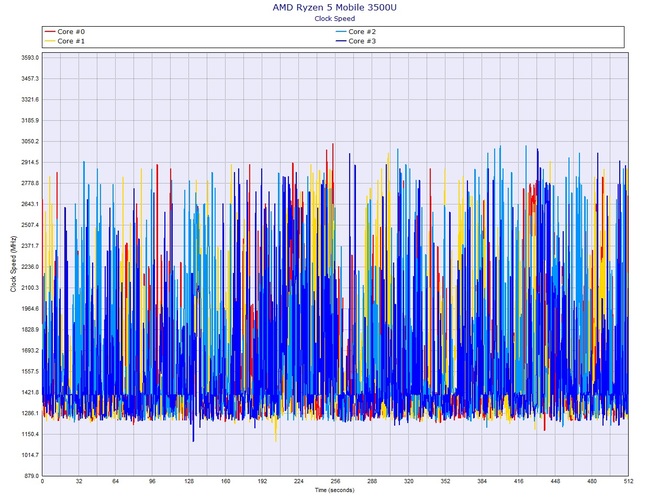This screenshot has width=670, height=502.
Task: Click the 2236.0 y-axis value
Action: [x=30, y=267]
